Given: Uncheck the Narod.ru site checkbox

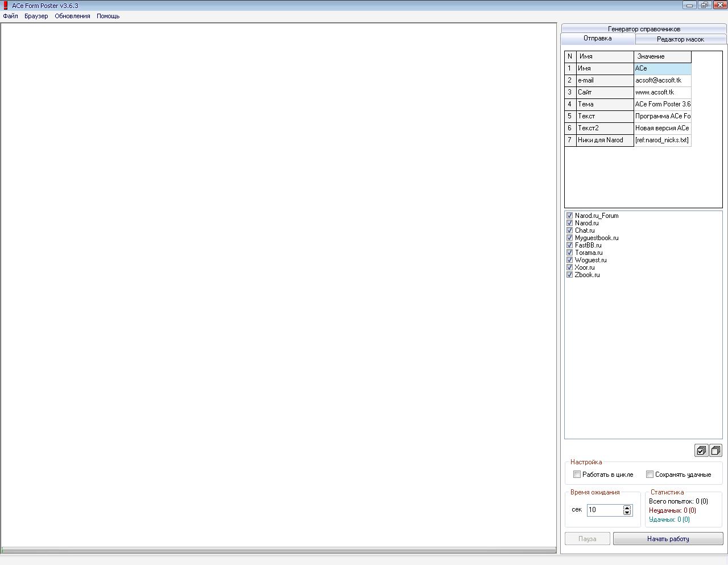Looking at the screenshot, I should coord(569,223).
